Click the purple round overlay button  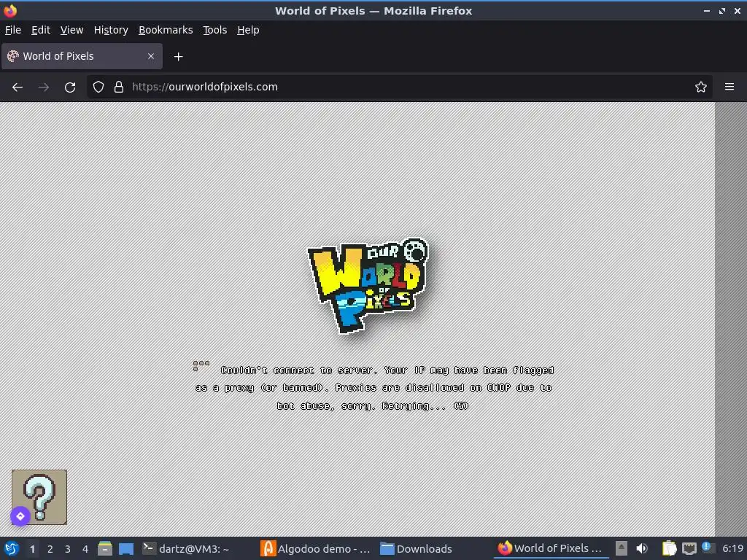pos(20,516)
